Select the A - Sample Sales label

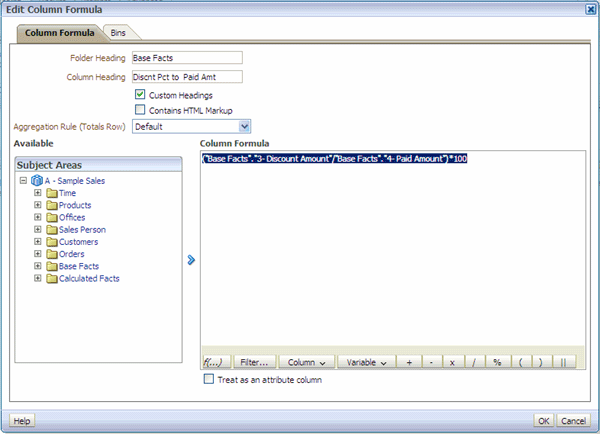[x=75, y=181]
